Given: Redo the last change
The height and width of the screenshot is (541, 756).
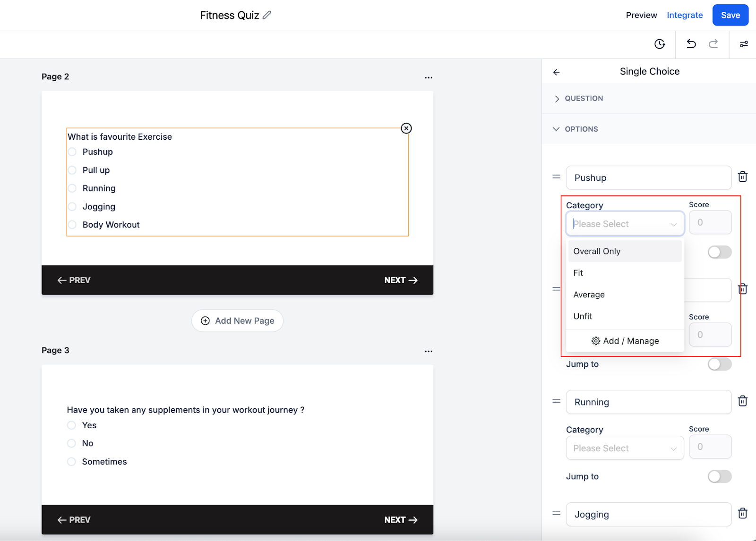Looking at the screenshot, I should [x=713, y=43].
